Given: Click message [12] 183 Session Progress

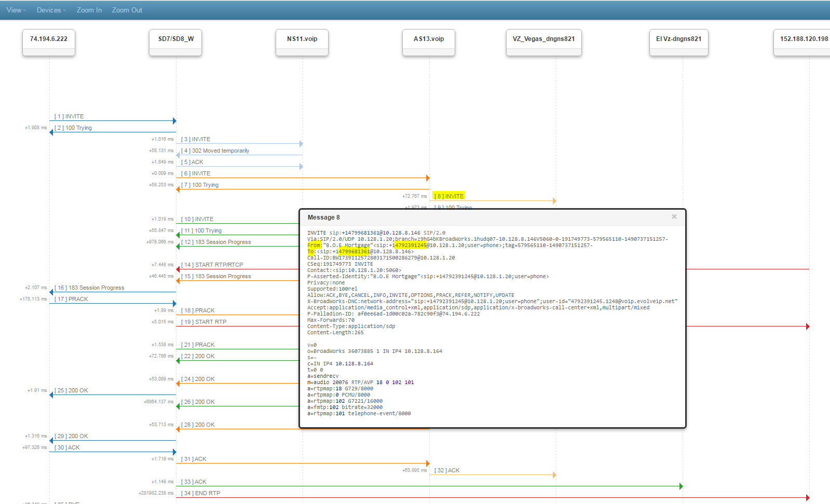Looking at the screenshot, I should 216,242.
